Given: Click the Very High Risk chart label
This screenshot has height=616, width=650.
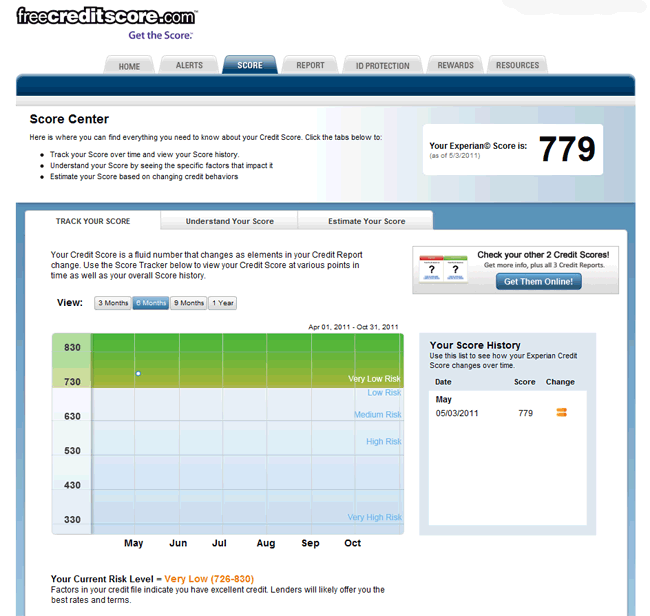Looking at the screenshot, I should point(374,517).
